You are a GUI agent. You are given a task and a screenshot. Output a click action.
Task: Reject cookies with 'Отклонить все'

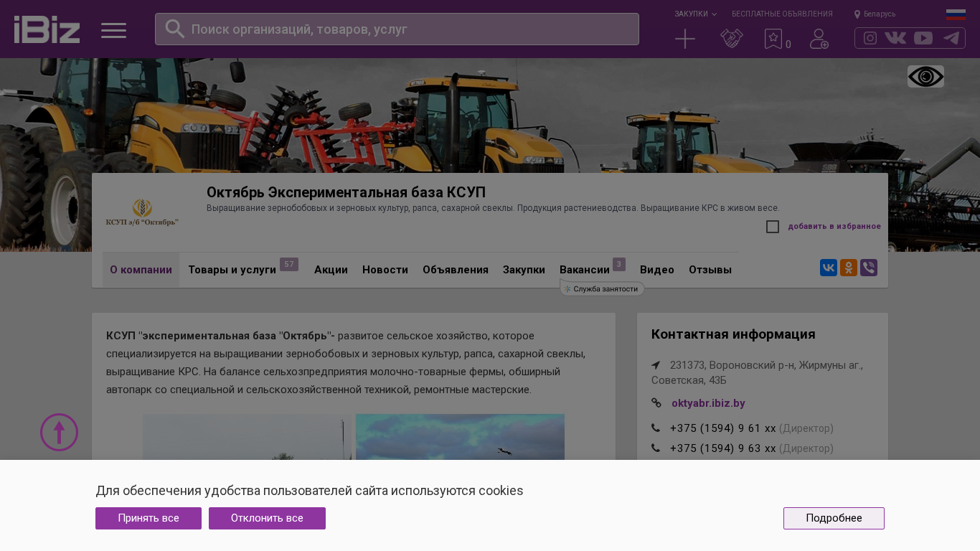click(x=267, y=518)
